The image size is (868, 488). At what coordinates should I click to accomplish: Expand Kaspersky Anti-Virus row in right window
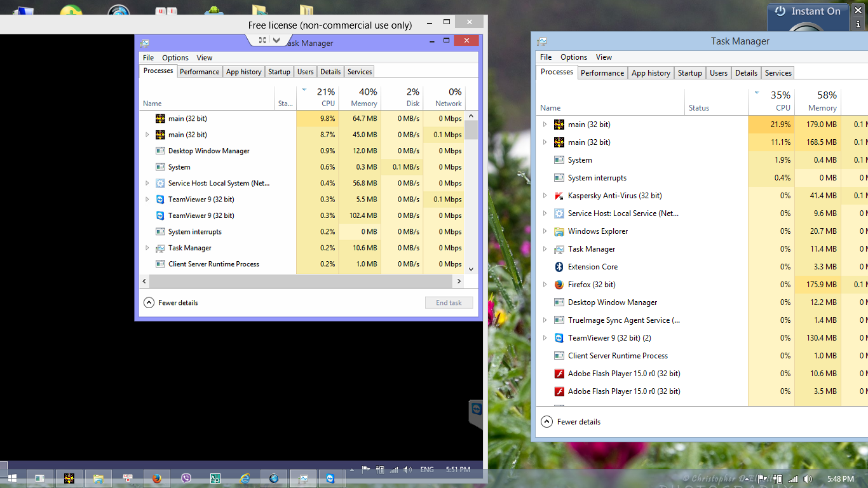pos(545,196)
